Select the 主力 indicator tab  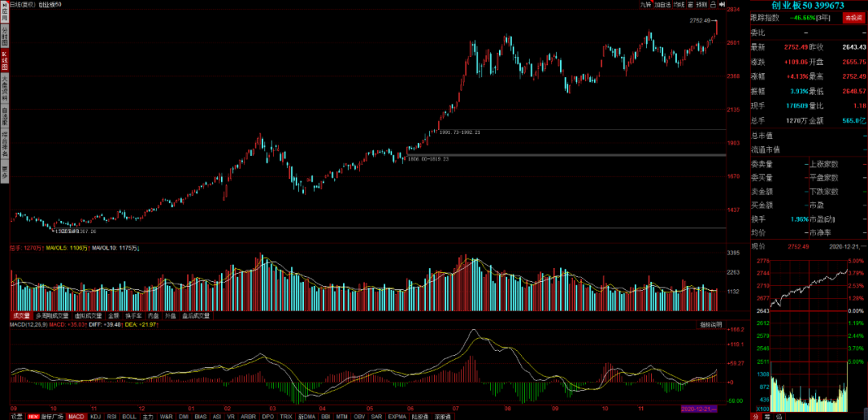[148, 416]
